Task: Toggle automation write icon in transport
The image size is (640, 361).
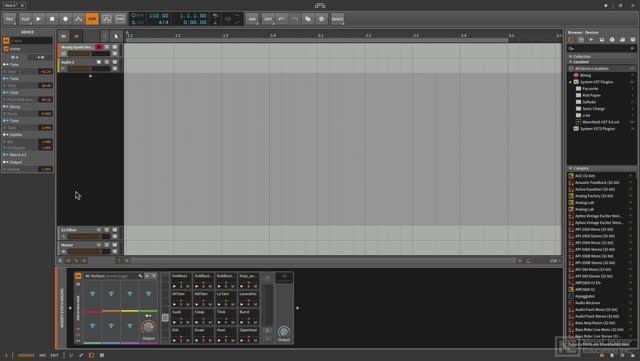Action: [78, 19]
